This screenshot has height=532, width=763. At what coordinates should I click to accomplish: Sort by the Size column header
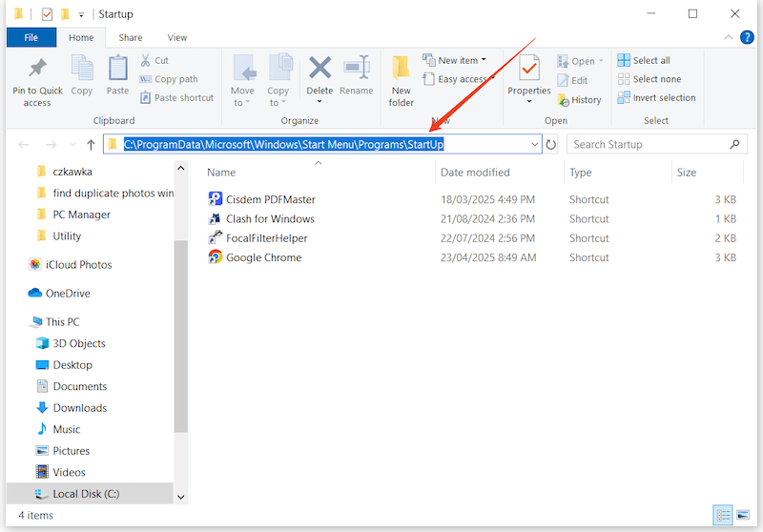coord(686,173)
